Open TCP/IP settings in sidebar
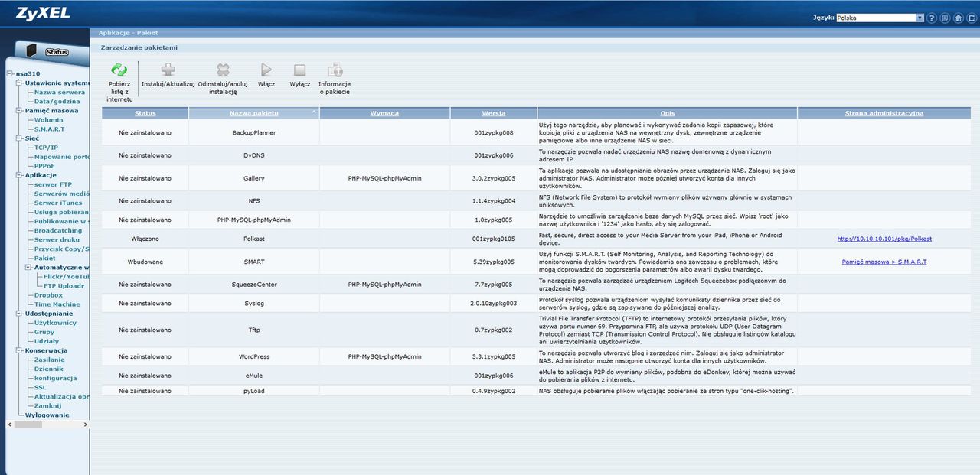This screenshot has width=980, height=475. (x=46, y=148)
